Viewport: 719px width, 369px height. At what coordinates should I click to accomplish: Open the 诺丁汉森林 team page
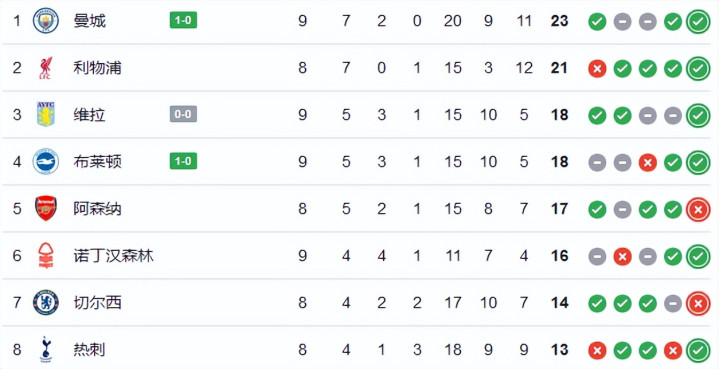point(113,256)
